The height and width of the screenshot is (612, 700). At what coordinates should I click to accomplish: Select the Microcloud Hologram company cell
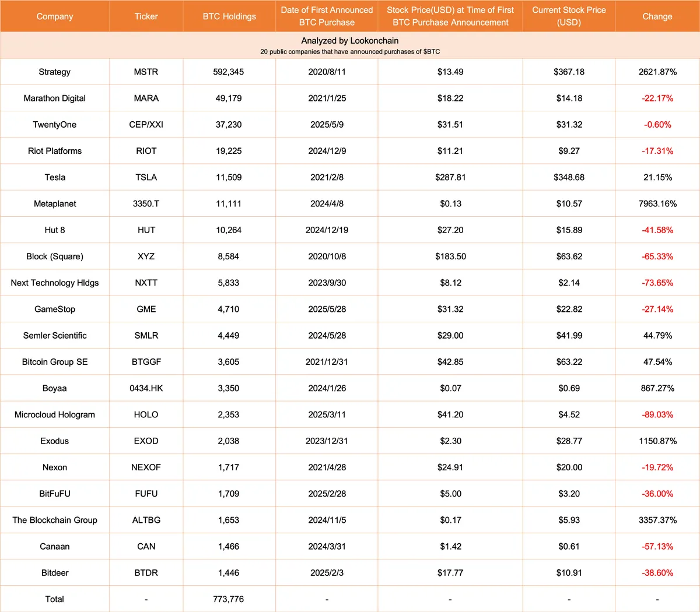pyautogui.click(x=55, y=414)
